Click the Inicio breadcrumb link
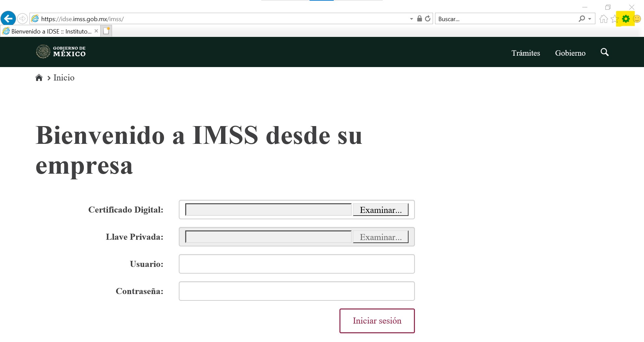The image size is (644, 342). click(64, 78)
